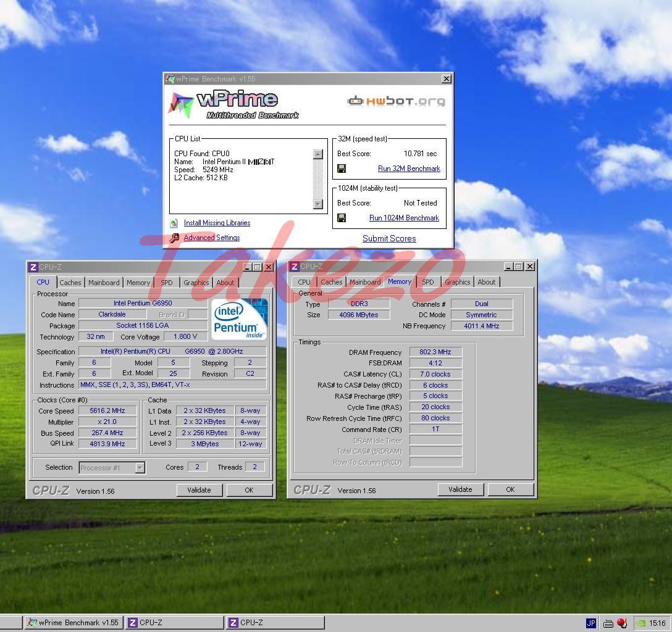Click the save icon beside Run 1024M Benchmark

tap(342, 218)
